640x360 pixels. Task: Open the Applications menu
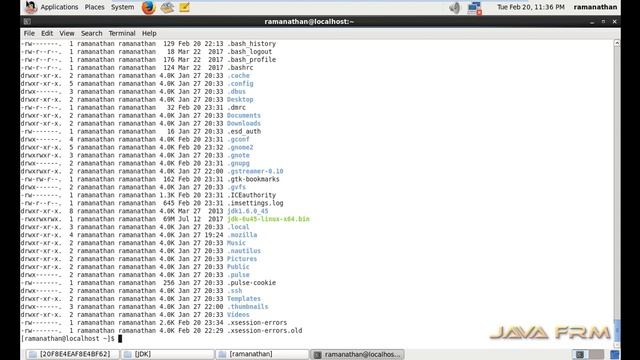[59, 7]
